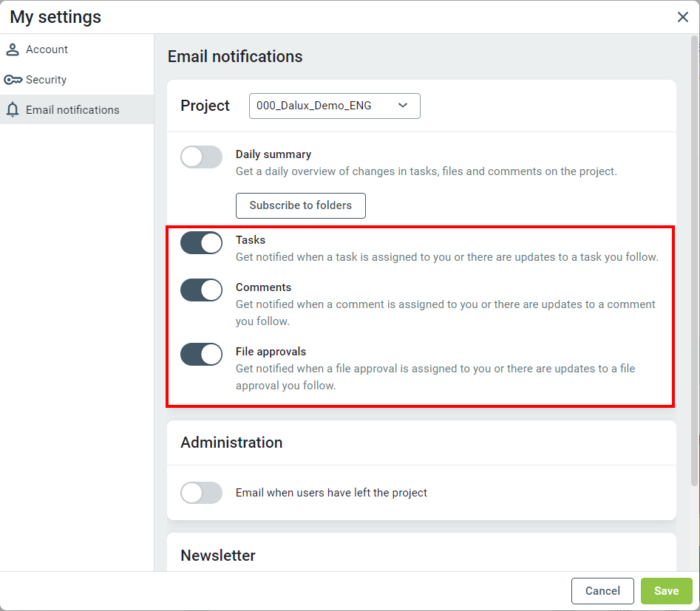
Task: Switch off File approvals notifications
Action: pyautogui.click(x=201, y=355)
